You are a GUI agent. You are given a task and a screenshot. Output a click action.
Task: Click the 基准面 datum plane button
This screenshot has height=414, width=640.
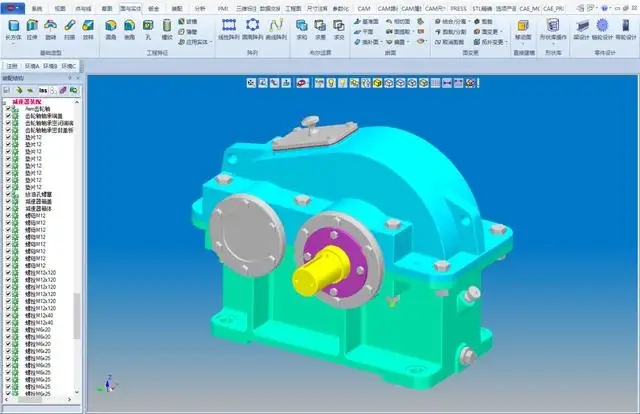[367, 21]
